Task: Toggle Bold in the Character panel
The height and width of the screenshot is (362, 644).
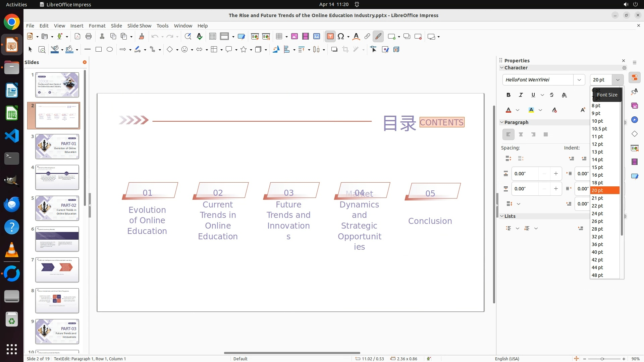Action: click(x=508, y=95)
